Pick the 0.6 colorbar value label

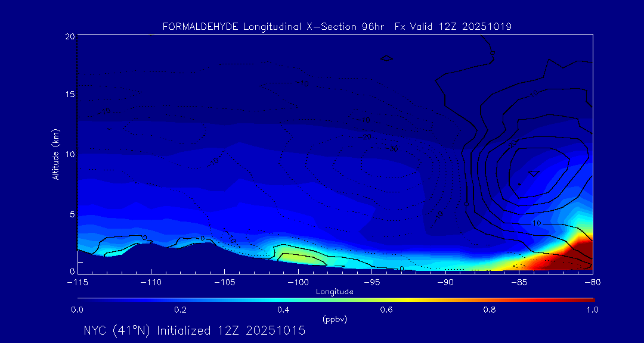click(386, 310)
